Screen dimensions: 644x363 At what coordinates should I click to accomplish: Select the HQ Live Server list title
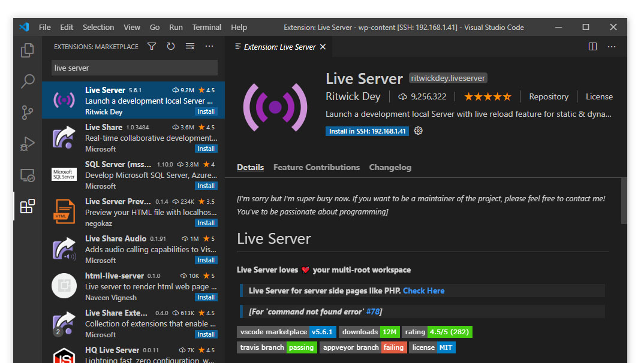click(112, 350)
